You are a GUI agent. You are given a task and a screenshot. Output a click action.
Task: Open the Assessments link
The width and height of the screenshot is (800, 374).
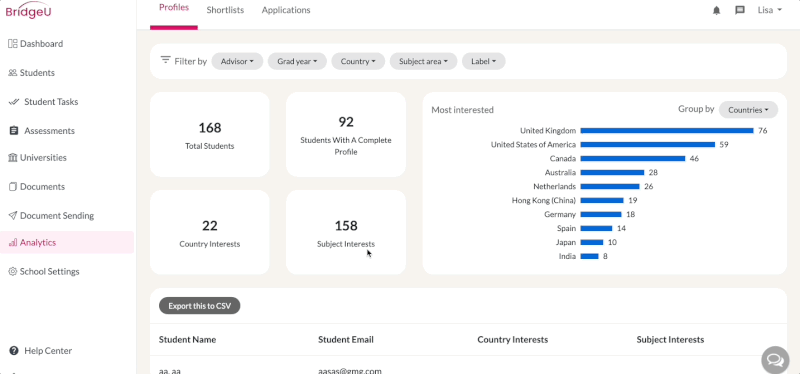coord(49,131)
